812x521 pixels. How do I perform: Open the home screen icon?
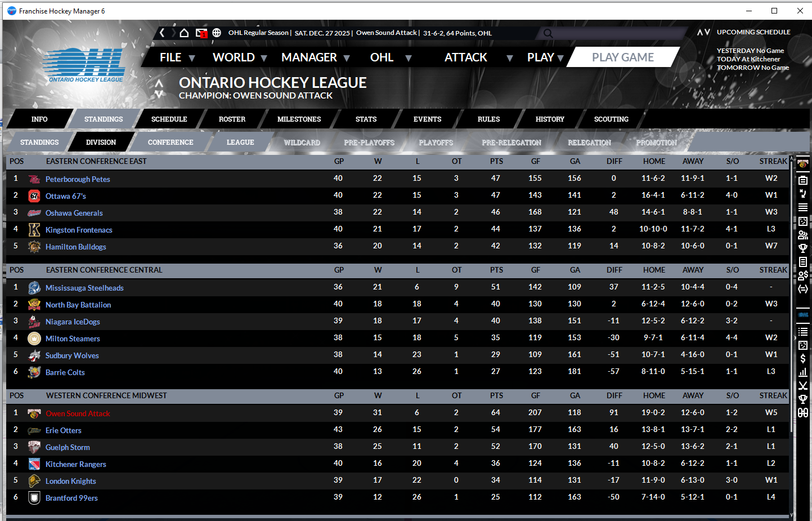pyautogui.click(x=184, y=33)
